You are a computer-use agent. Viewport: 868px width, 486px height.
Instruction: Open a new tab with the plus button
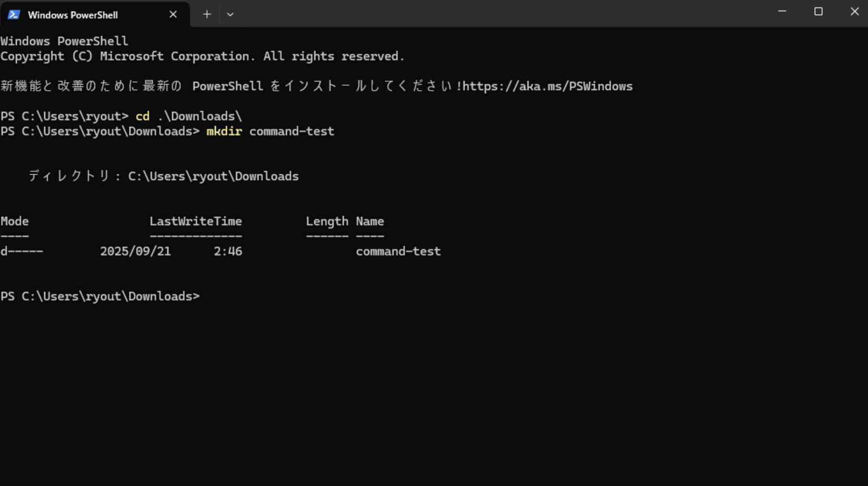tap(207, 15)
